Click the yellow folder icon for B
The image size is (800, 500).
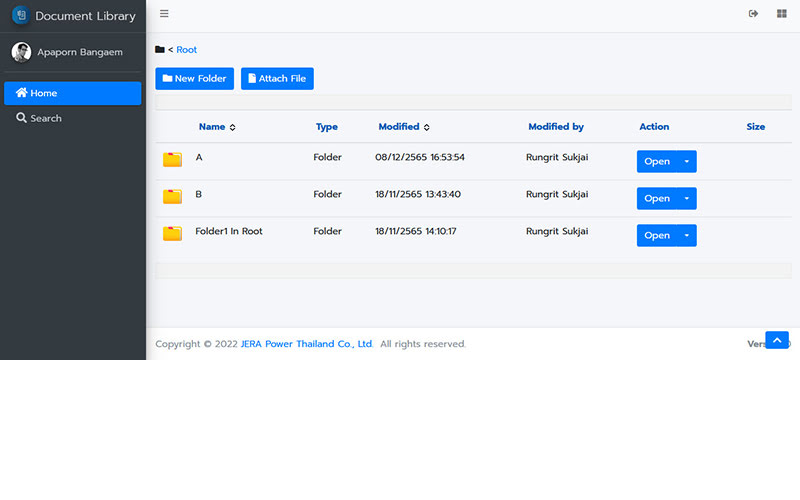172,196
